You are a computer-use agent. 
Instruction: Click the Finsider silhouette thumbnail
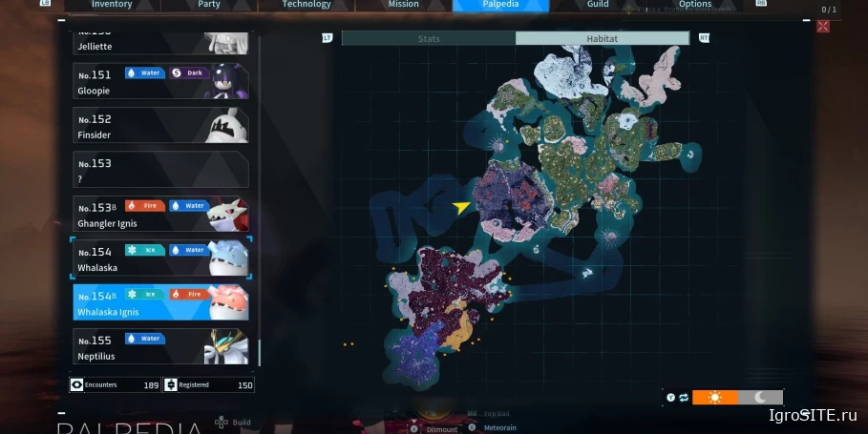pos(227,126)
